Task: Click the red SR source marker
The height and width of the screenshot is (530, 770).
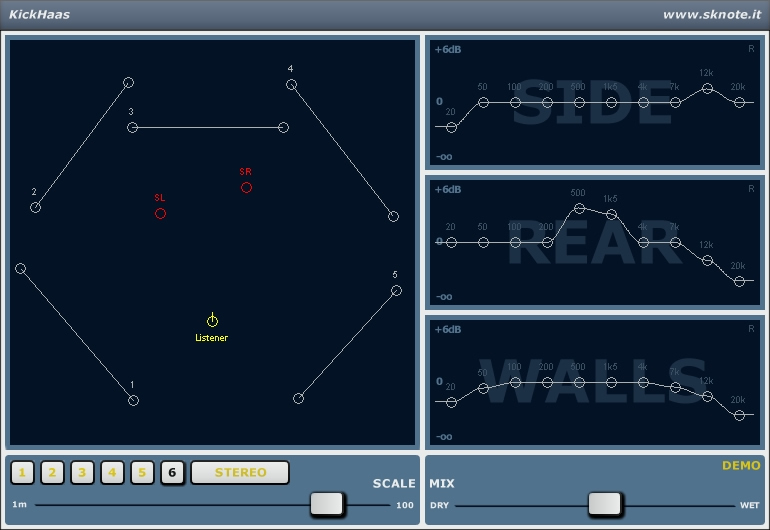Action: pos(247,188)
